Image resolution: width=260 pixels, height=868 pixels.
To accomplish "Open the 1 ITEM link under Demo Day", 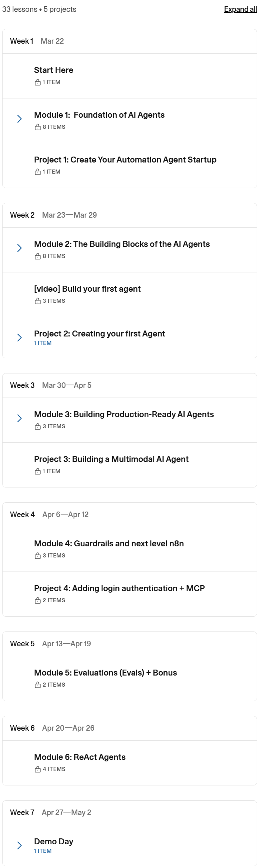I will click(x=43, y=851).
